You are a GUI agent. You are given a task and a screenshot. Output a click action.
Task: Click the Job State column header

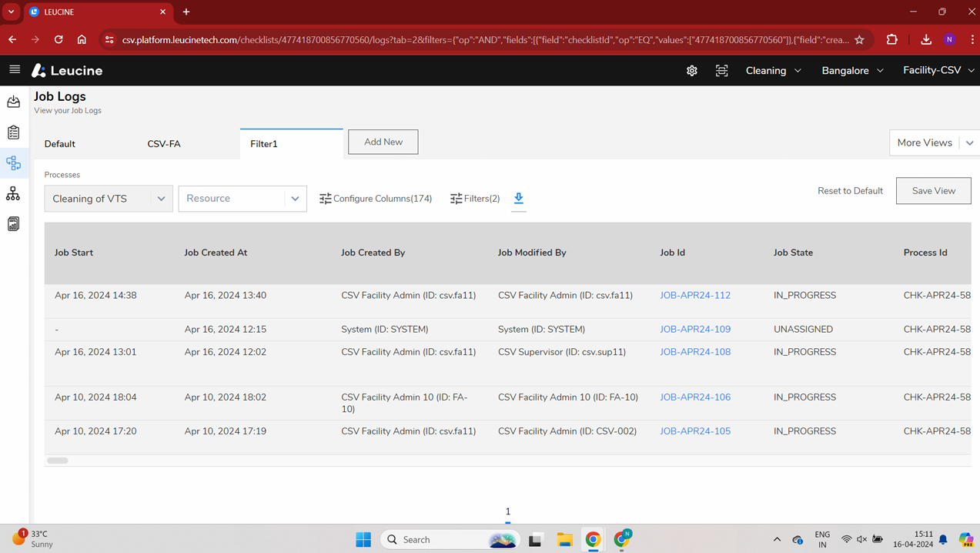pos(793,253)
